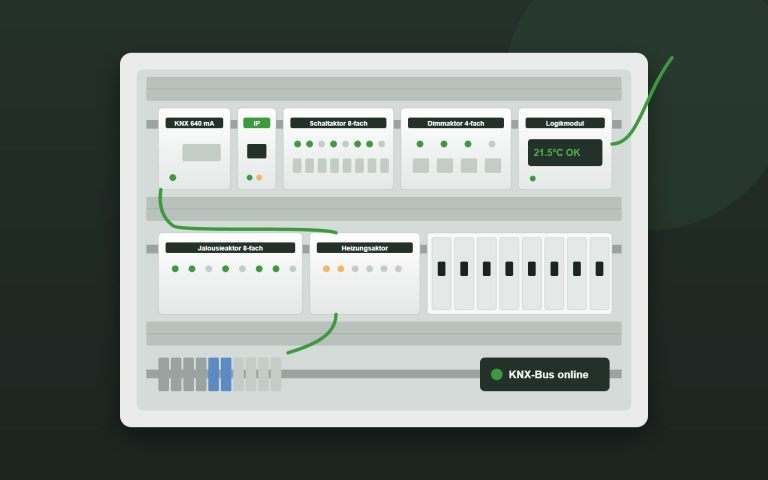Click the second blue terminal block
The height and width of the screenshot is (480, 768).
pos(226,374)
